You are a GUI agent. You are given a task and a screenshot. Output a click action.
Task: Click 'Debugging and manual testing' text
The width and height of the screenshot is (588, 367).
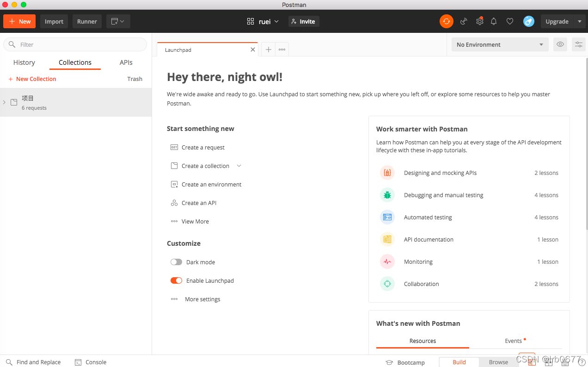pyautogui.click(x=444, y=195)
